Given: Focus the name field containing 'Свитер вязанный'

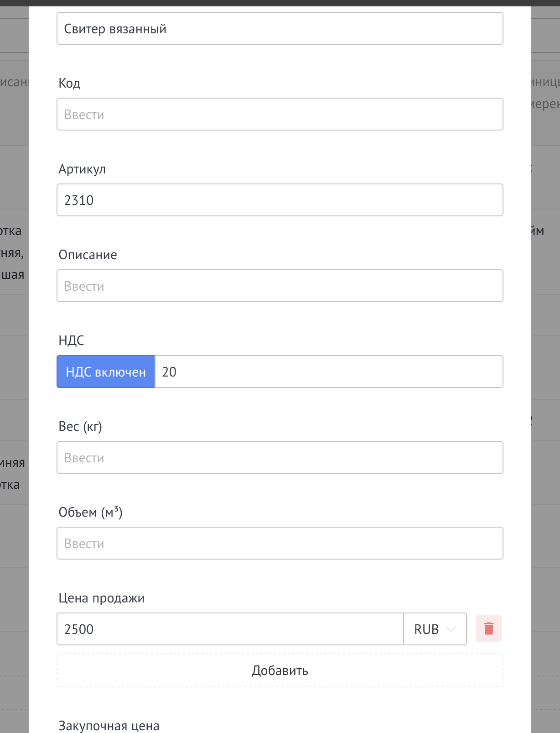Looking at the screenshot, I should click(x=280, y=28).
